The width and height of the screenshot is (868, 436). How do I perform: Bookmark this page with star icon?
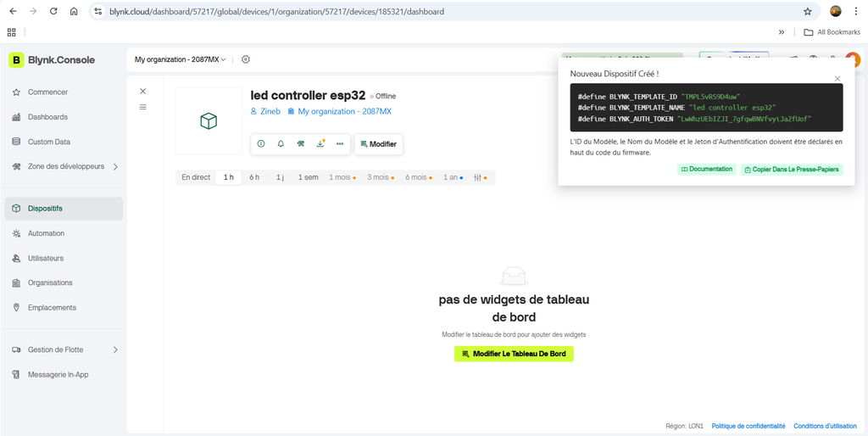click(808, 11)
